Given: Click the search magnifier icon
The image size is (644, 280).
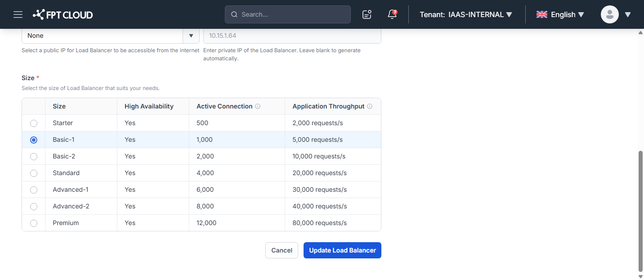Looking at the screenshot, I should [234, 14].
